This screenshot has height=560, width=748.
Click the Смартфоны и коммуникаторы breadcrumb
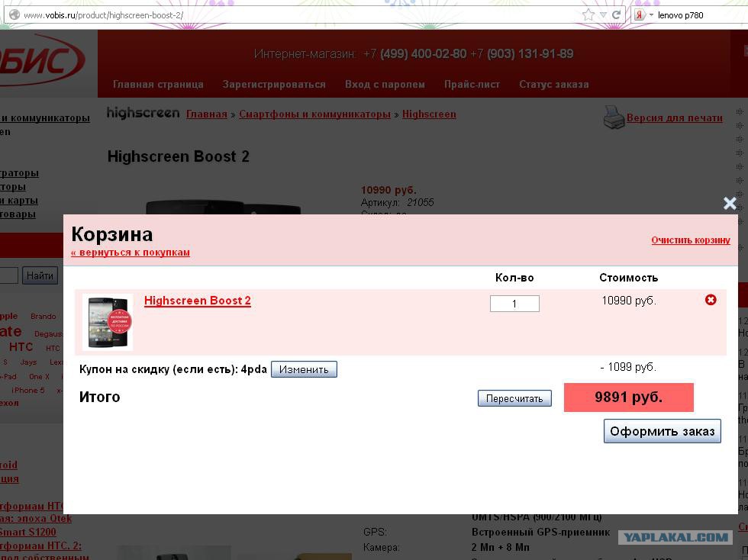[314, 114]
